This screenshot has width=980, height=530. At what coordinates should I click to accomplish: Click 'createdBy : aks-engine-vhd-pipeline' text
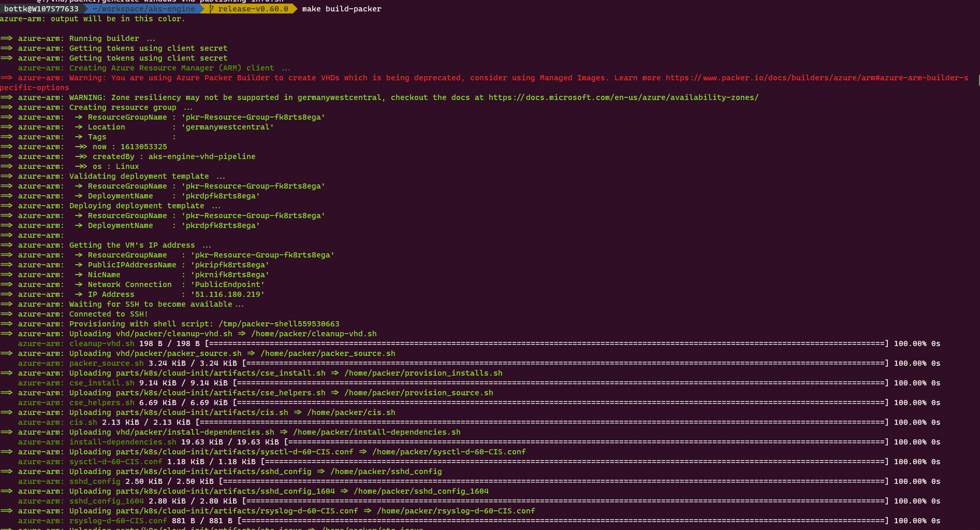[174, 156]
